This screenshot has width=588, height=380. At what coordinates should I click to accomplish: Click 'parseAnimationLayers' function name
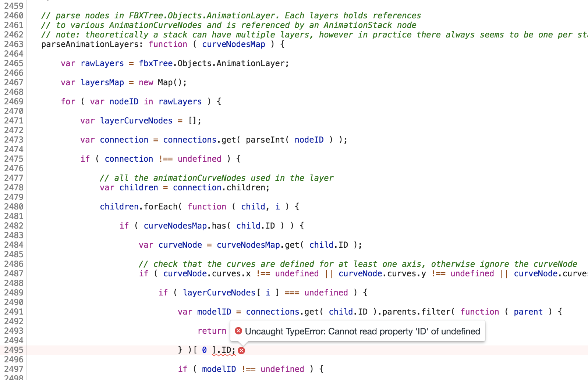[90, 44]
